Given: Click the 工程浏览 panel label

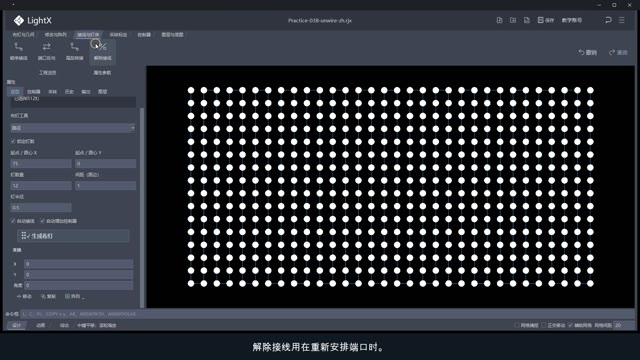Looking at the screenshot, I should pos(47,73).
